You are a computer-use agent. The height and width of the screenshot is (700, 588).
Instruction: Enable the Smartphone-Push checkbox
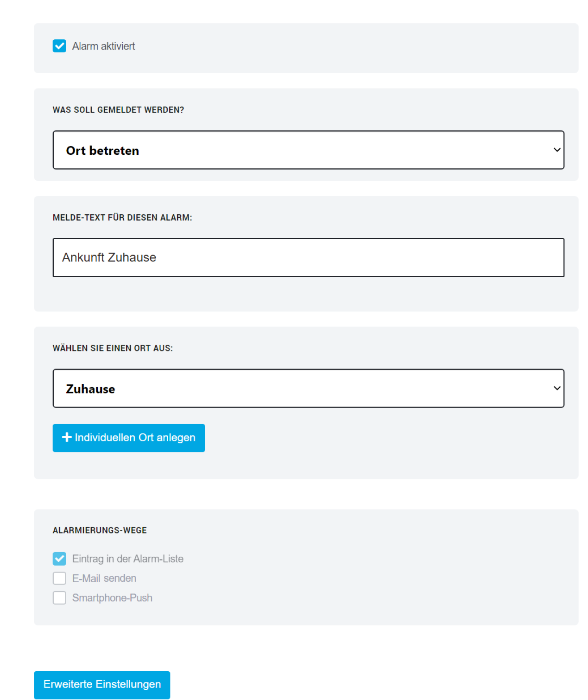point(59,598)
